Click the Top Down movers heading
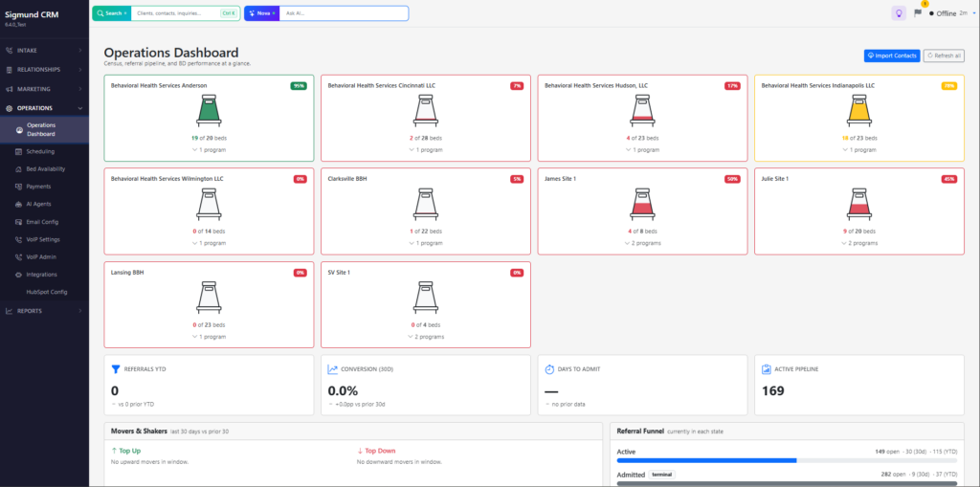The width and height of the screenshot is (980, 487). coord(376,451)
